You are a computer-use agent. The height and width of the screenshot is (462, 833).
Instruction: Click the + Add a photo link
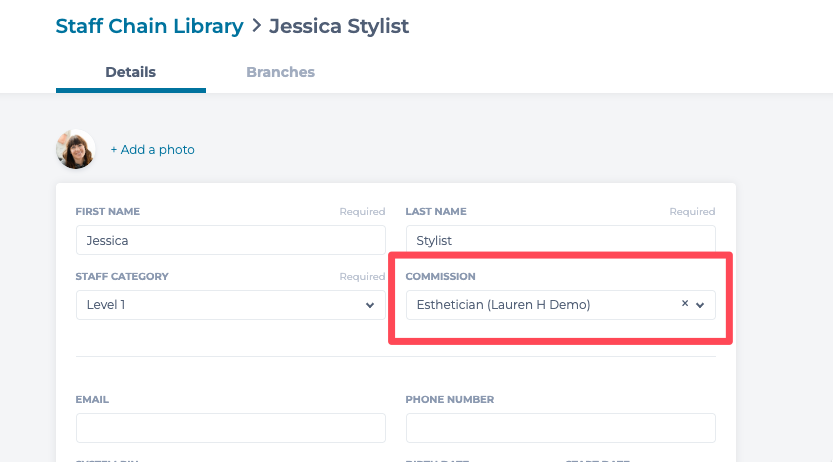click(x=153, y=150)
